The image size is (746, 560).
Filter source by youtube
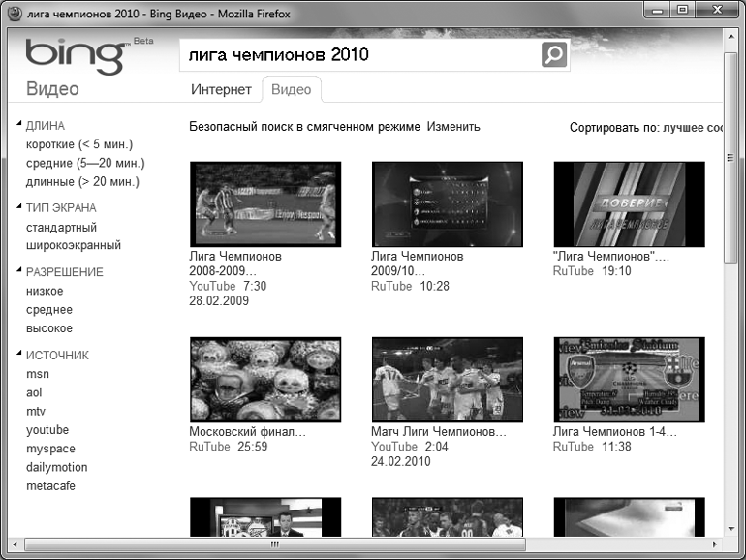click(x=47, y=430)
